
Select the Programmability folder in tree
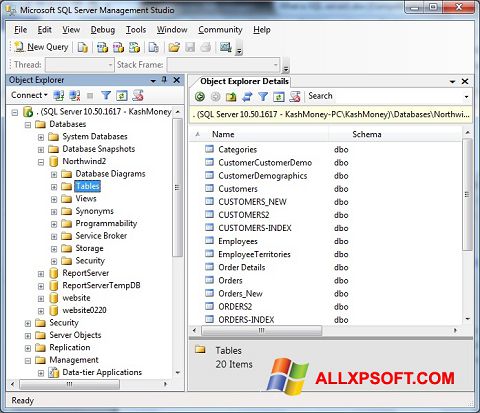(x=106, y=223)
